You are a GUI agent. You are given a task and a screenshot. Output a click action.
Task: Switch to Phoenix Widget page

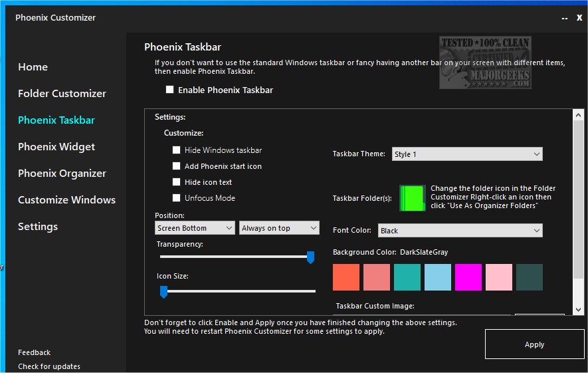click(56, 147)
